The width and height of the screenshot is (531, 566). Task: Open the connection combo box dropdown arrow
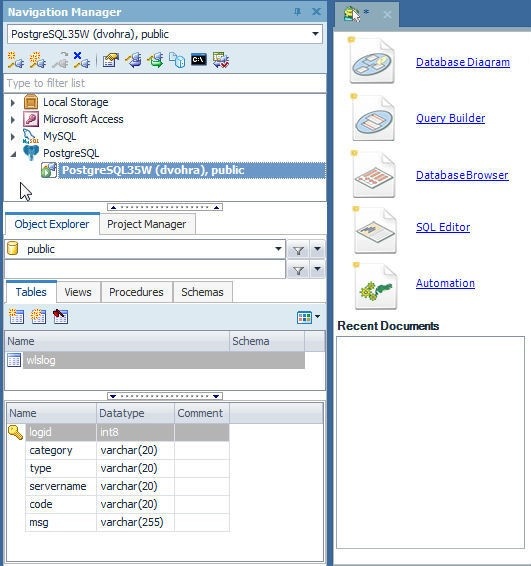tap(315, 34)
